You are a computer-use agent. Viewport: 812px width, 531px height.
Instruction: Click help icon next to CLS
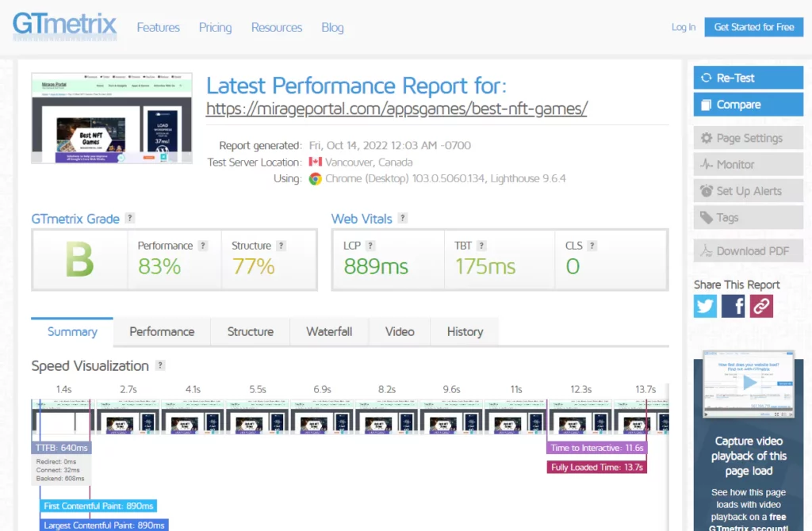[x=592, y=246]
